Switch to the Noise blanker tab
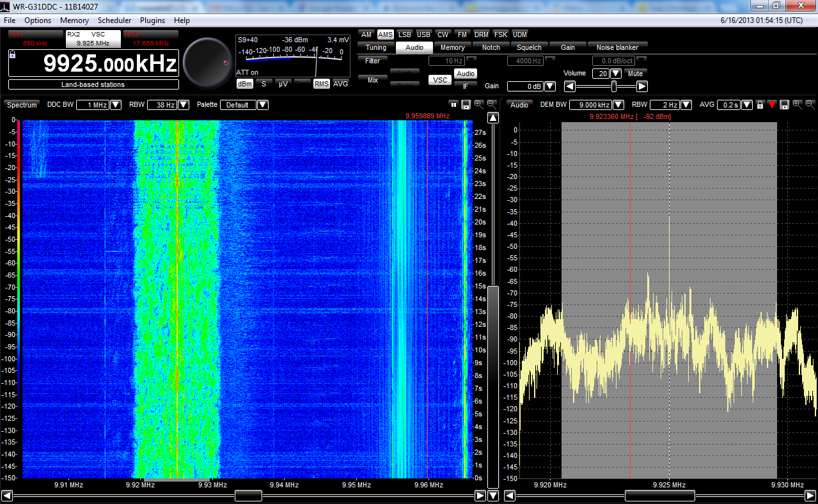Viewport: 818px width, 504px height. (618, 47)
